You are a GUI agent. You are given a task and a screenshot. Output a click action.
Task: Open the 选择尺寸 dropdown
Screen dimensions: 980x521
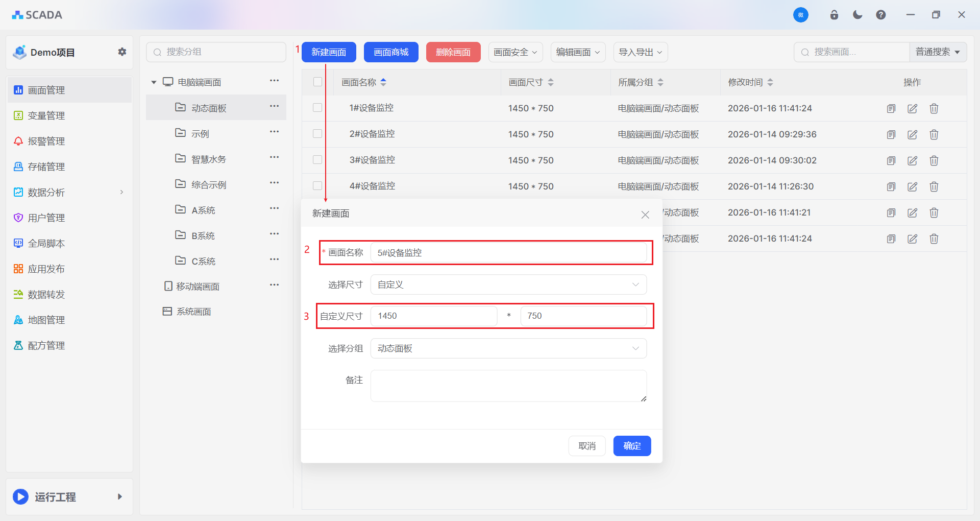(x=508, y=285)
